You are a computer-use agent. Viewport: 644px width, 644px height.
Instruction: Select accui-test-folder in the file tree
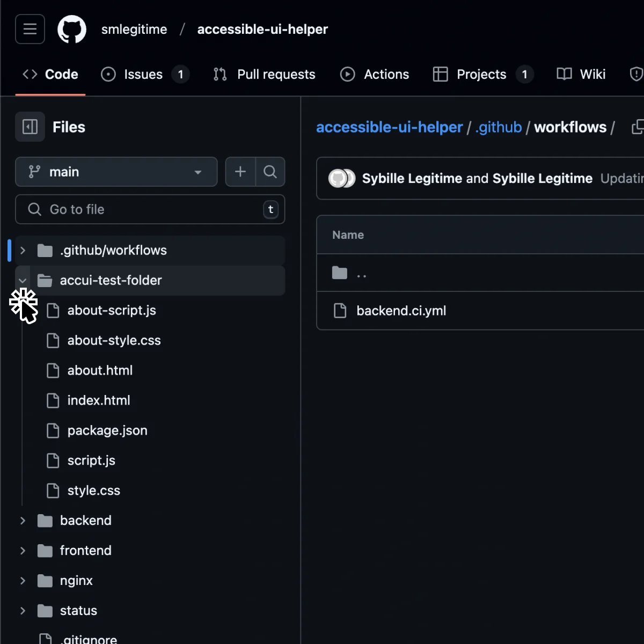[x=150, y=280]
